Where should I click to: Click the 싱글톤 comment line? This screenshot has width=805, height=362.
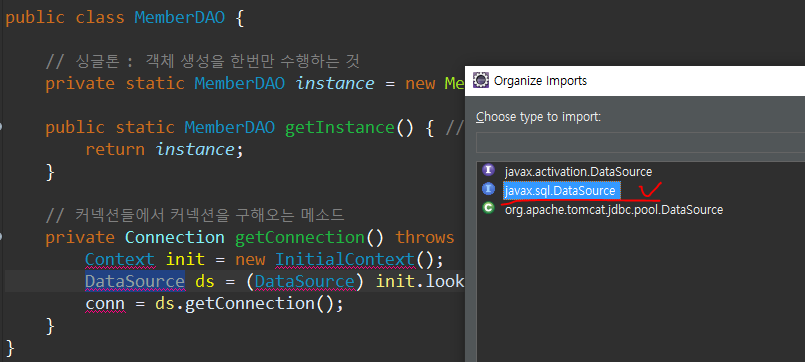click(x=202, y=62)
